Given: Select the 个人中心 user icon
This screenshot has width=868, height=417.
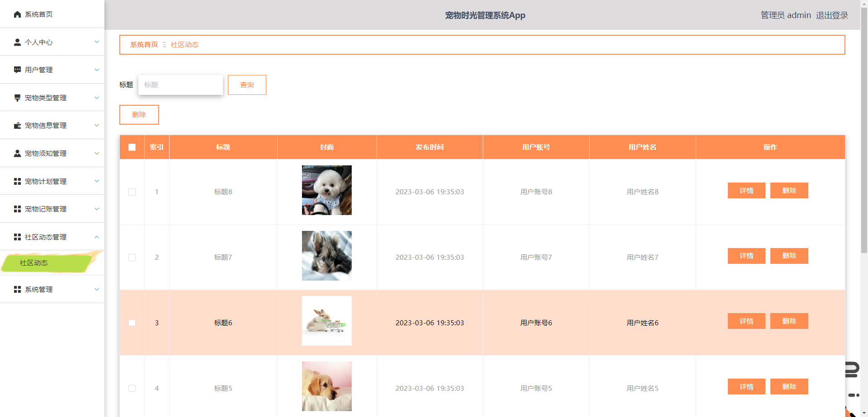Looking at the screenshot, I should pos(17,42).
